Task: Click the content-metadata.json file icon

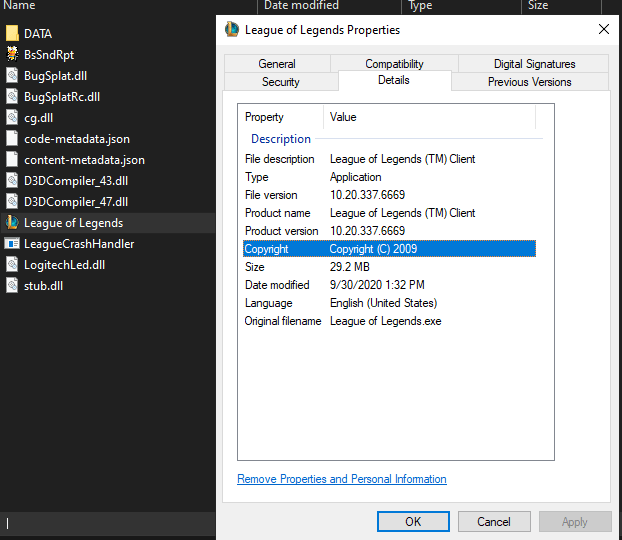Action: (x=12, y=160)
